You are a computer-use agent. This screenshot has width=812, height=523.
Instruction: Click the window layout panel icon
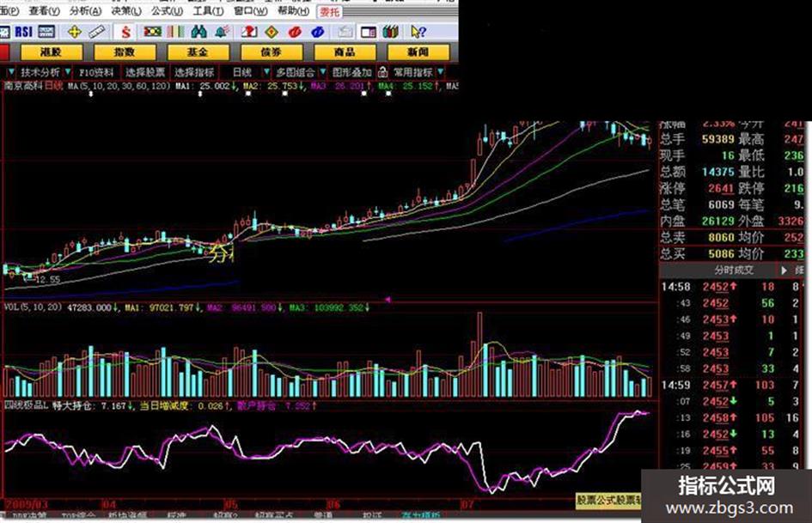coord(369,32)
